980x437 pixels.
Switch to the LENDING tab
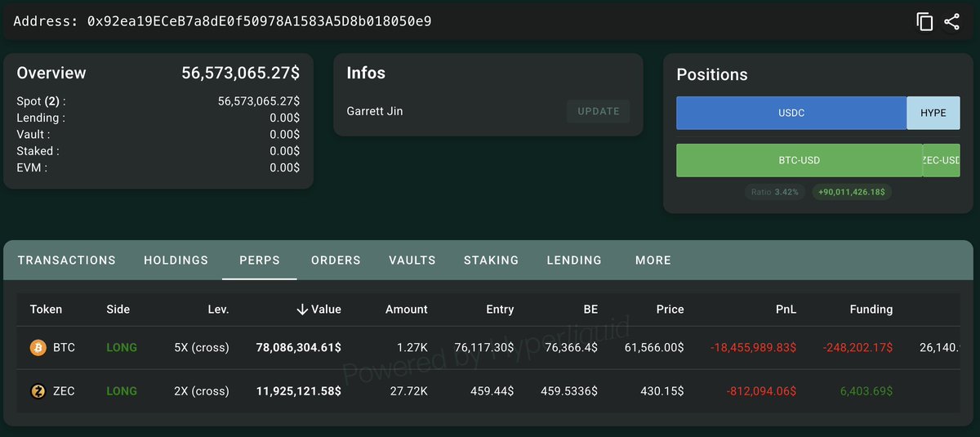[x=574, y=261]
